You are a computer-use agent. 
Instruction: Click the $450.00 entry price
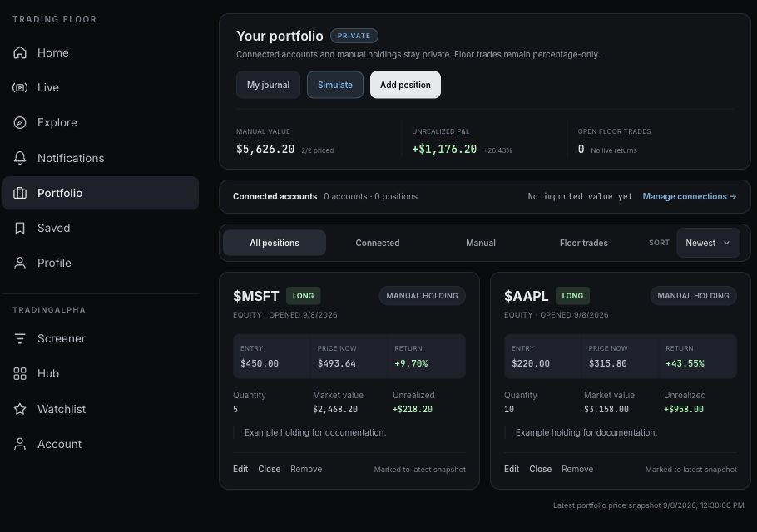click(260, 363)
